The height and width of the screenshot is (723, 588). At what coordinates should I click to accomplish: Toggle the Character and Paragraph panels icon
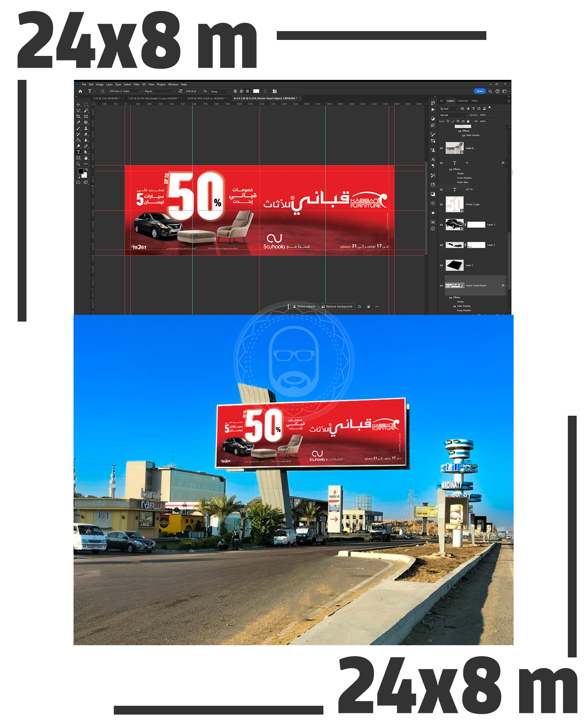click(x=274, y=91)
